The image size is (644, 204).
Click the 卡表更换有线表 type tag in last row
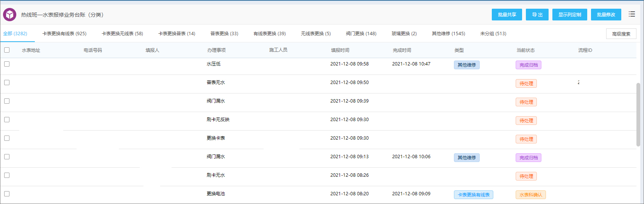[x=473, y=195]
